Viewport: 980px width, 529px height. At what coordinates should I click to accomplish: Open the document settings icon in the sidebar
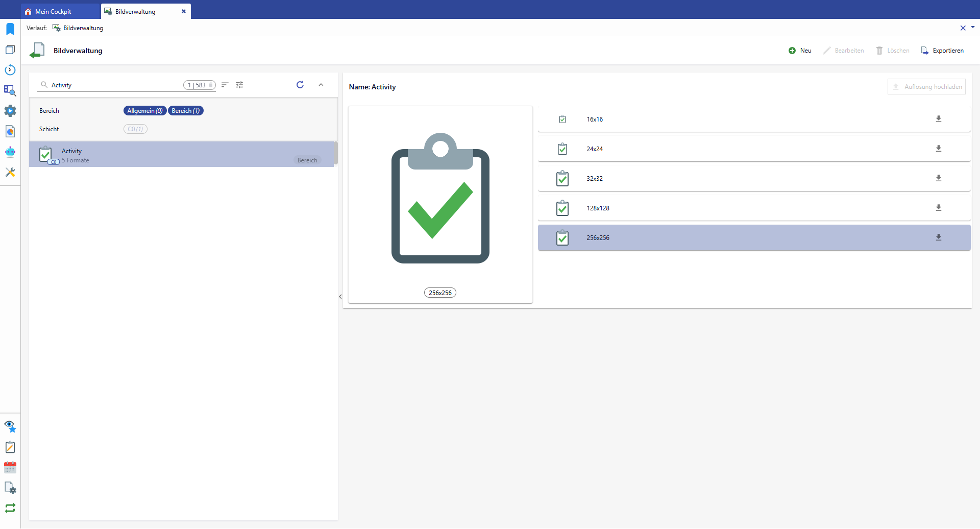pyautogui.click(x=10, y=488)
